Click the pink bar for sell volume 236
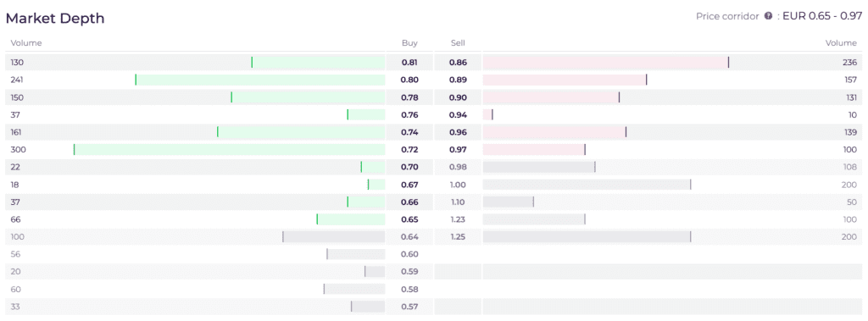The width and height of the screenshot is (868, 321). pos(606,63)
